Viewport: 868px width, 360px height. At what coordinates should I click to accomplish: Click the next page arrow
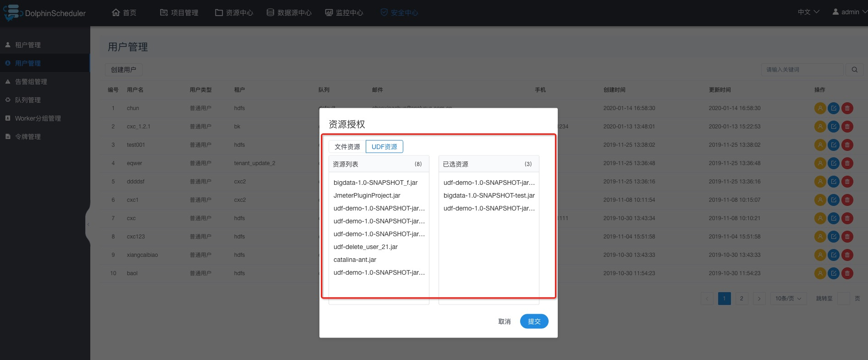click(x=759, y=299)
